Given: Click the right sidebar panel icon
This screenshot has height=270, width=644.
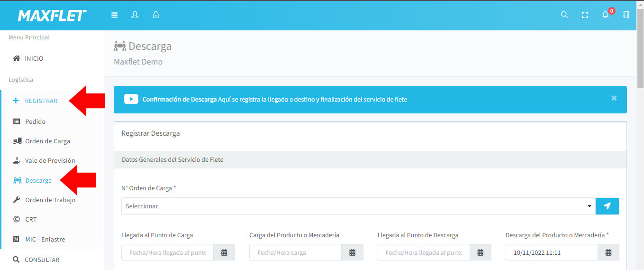Looking at the screenshot, I should pyautogui.click(x=626, y=15).
